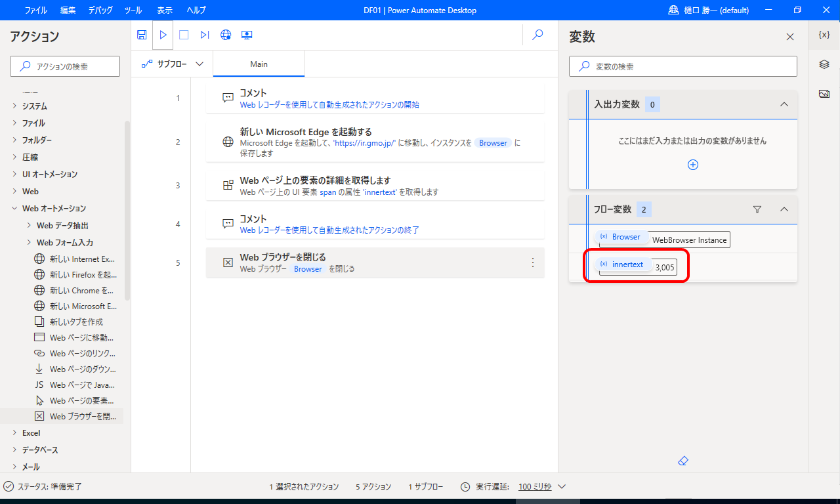
Task: Filter flow variables with funnel icon
Action: (757, 209)
